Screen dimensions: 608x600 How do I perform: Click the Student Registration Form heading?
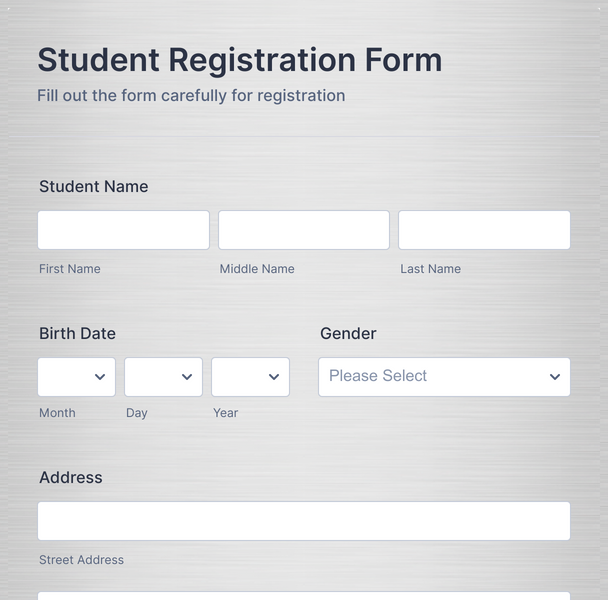coord(239,60)
